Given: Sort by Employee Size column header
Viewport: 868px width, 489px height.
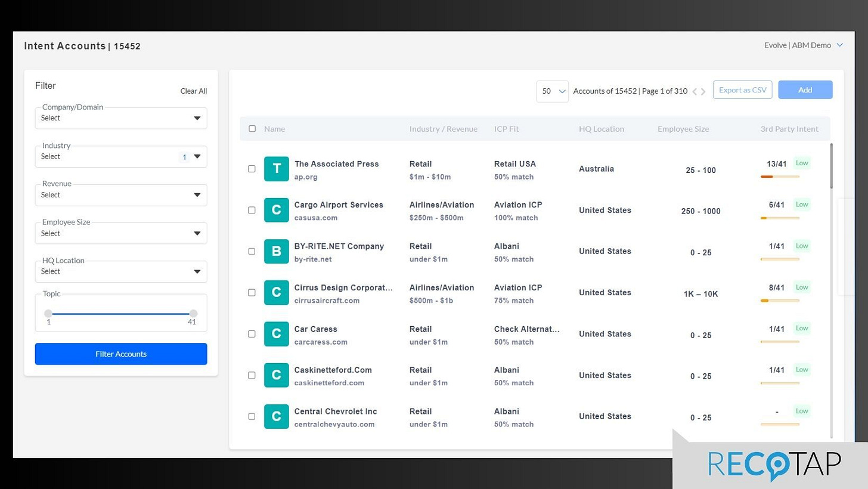Looking at the screenshot, I should click(683, 129).
